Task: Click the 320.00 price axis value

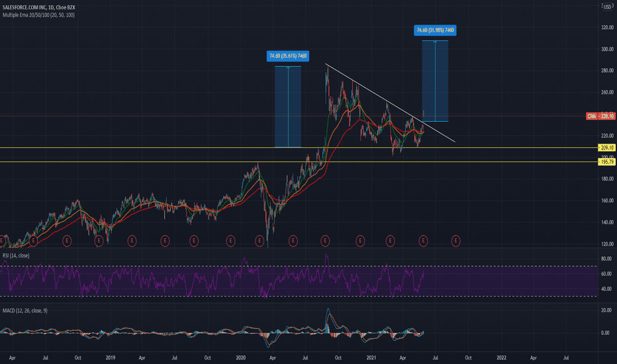Action: point(607,28)
